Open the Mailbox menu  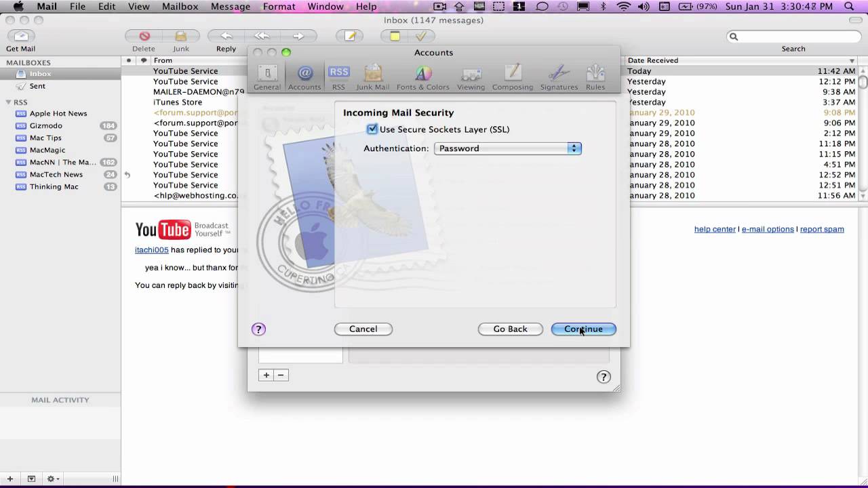[180, 7]
